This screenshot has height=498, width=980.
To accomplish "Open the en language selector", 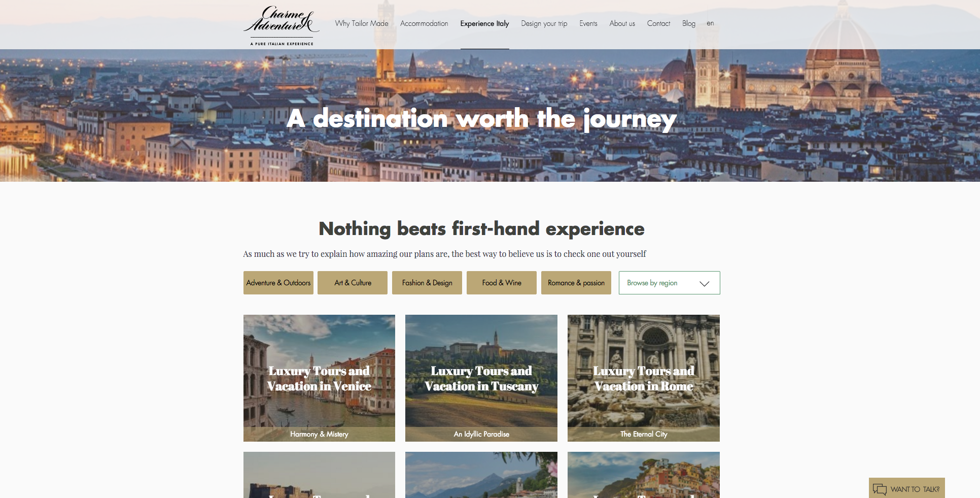I will [710, 23].
